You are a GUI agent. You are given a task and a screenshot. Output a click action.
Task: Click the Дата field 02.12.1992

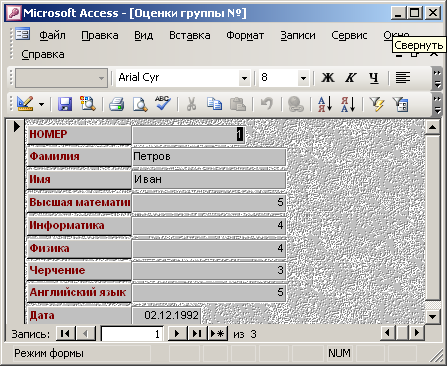pos(167,315)
